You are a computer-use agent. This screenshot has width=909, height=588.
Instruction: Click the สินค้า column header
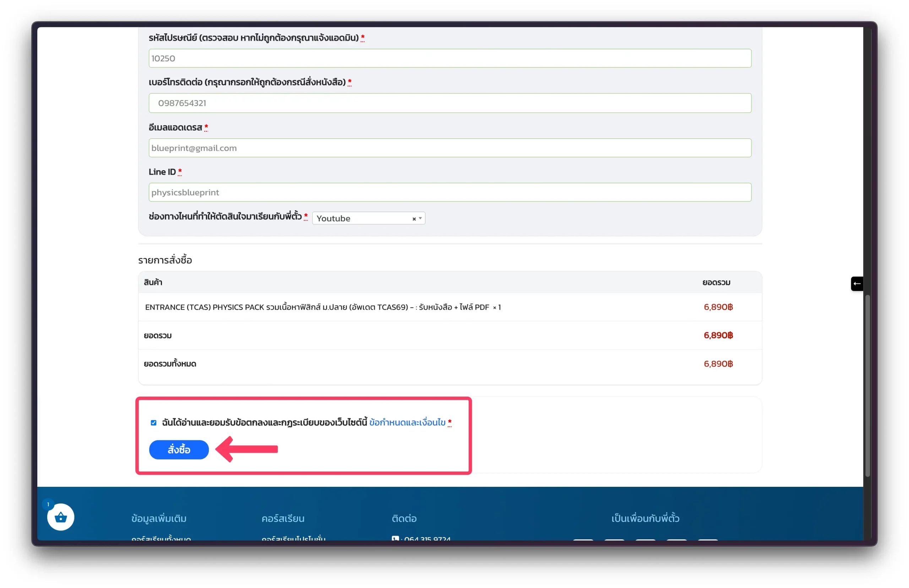(153, 283)
